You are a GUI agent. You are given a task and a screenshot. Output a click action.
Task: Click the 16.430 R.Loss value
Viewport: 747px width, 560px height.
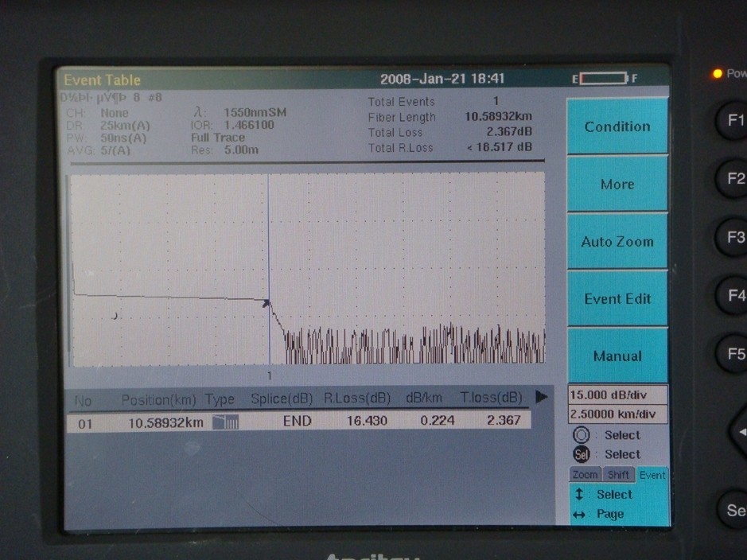(367, 421)
